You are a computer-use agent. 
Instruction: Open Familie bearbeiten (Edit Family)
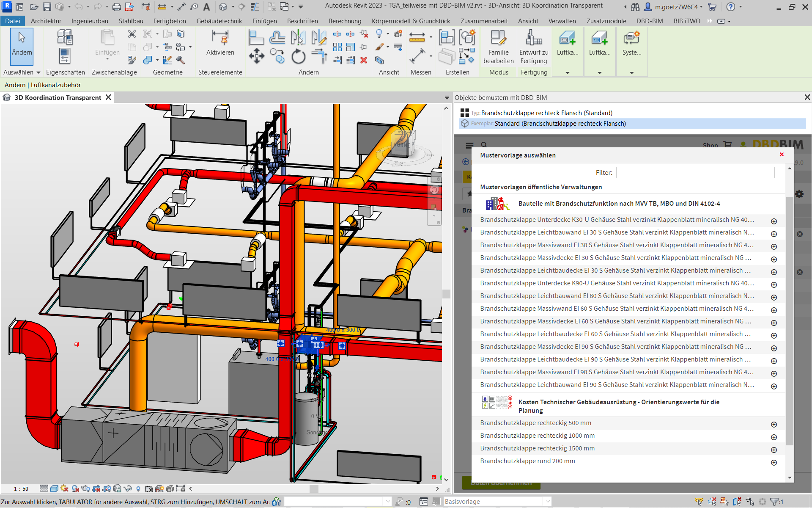(499, 47)
